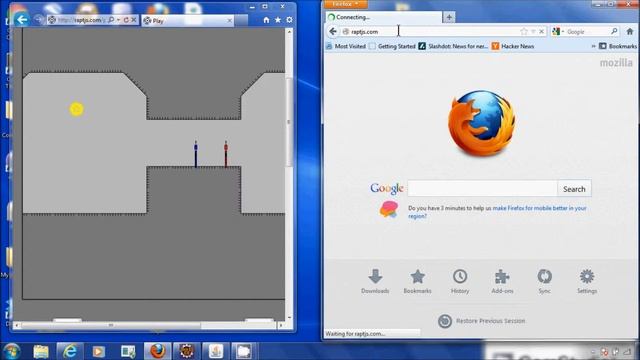640x360 pixels.
Task: Open Internet Explorer Tools gear
Action: [x=289, y=20]
